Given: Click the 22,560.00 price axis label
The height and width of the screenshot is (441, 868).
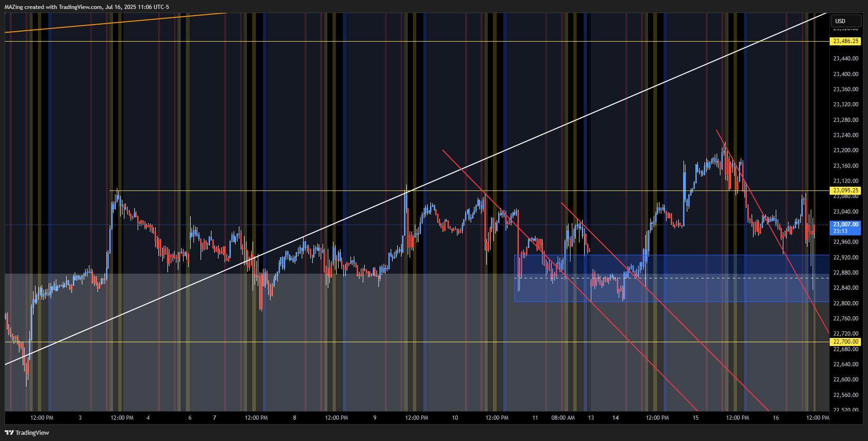Looking at the screenshot, I should click(x=846, y=395).
